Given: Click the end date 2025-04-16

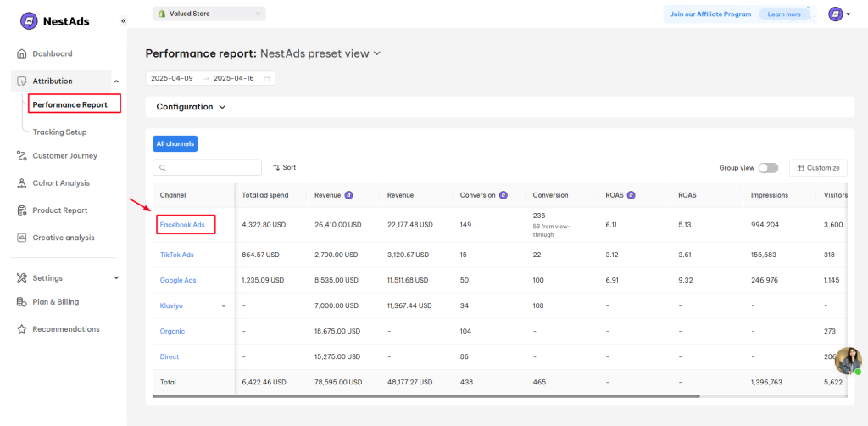Looking at the screenshot, I should pos(234,78).
